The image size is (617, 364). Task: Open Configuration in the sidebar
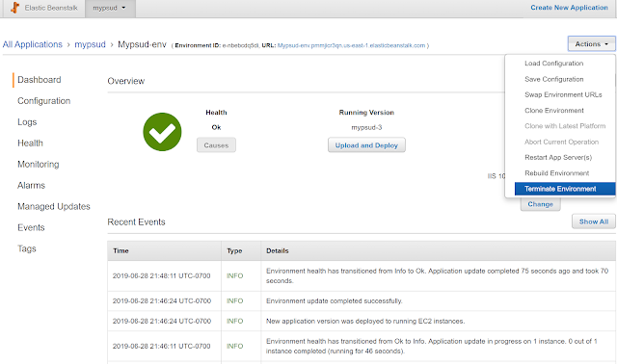pyautogui.click(x=43, y=101)
